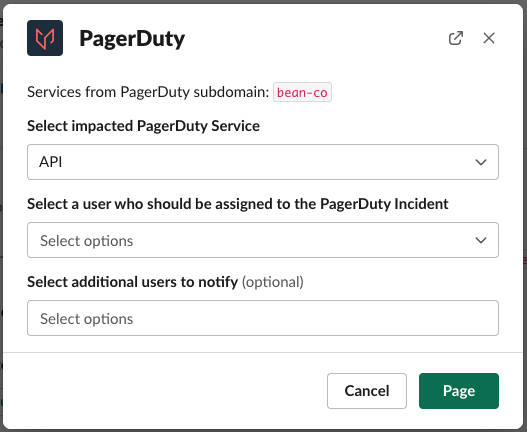Expand the assigned user Select options dropdown
Screen dimensions: 527x432
[263, 240]
